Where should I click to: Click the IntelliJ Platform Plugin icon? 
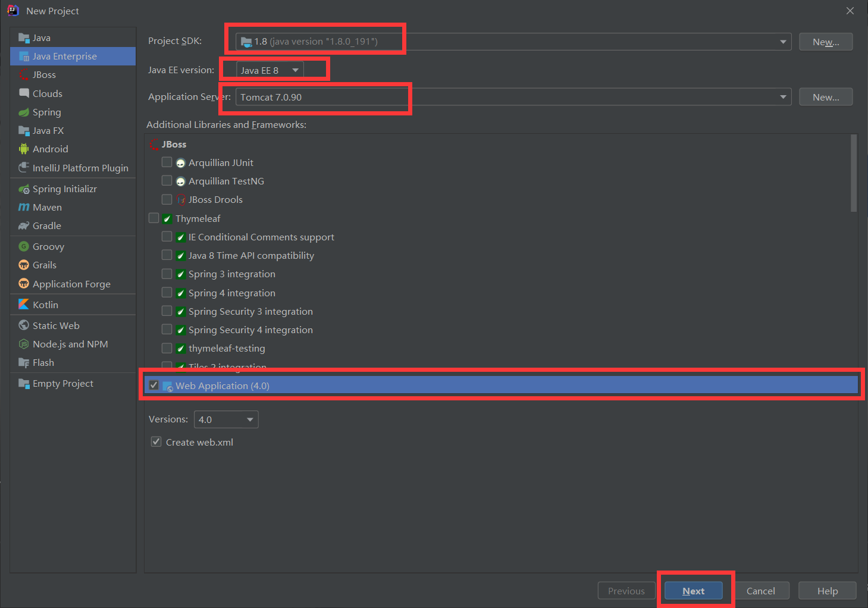[24, 168]
